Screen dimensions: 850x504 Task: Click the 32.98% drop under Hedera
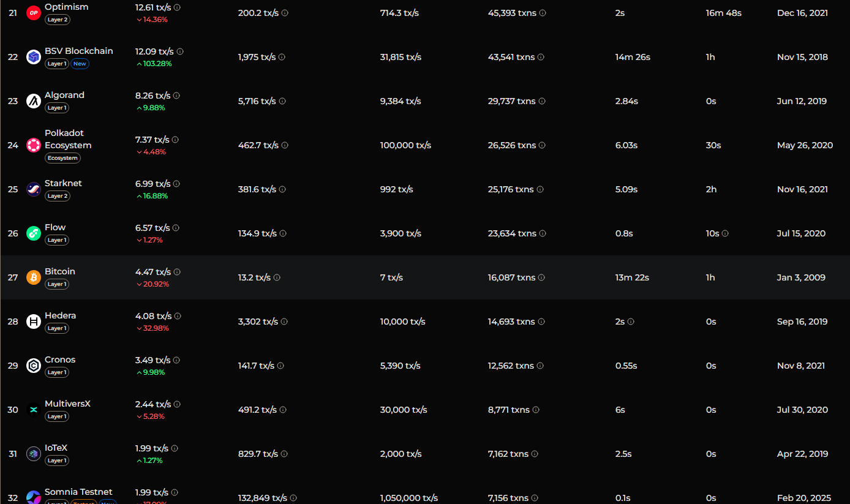[152, 328]
